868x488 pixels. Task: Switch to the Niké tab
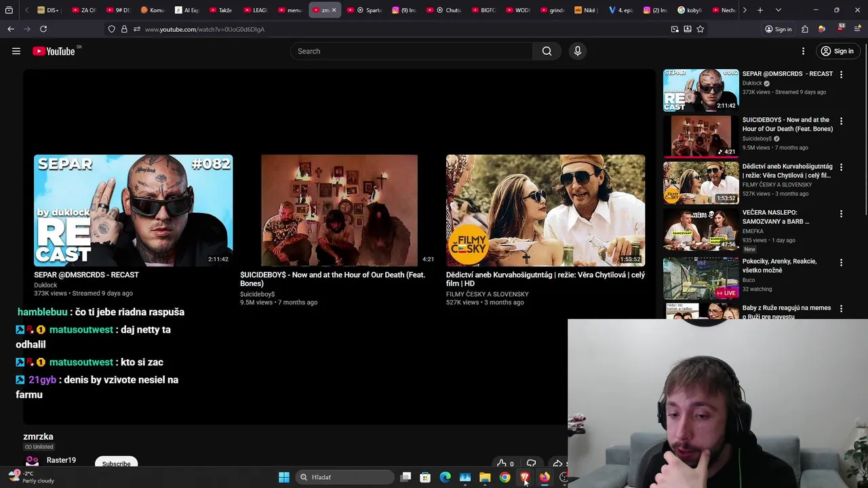tap(586, 10)
